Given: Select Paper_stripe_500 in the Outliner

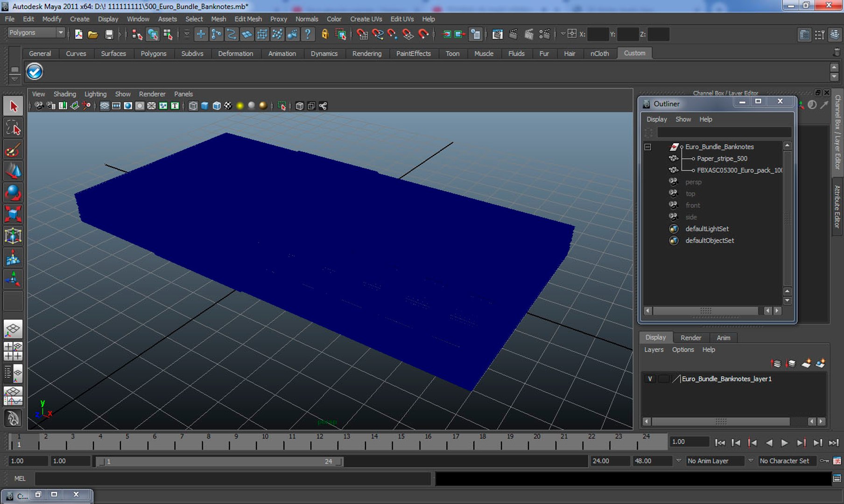Looking at the screenshot, I should point(722,159).
